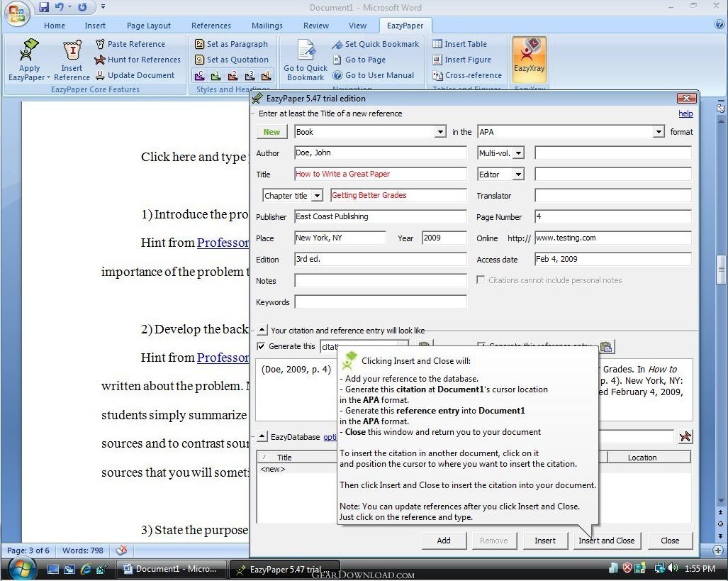Viewport: 728px width, 581px height.
Task: Apply heading level 1 style icon
Action: point(216,75)
